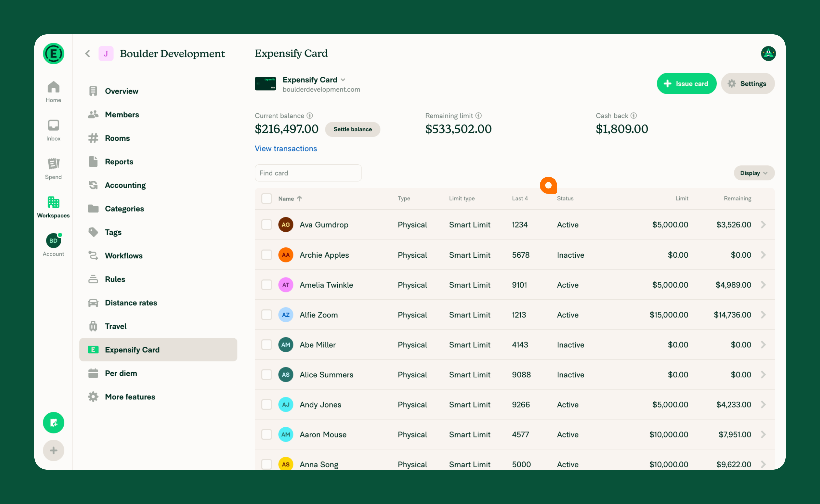Toggle the select-all checkbox in header
Viewport: 820px width, 504px height.
266,199
